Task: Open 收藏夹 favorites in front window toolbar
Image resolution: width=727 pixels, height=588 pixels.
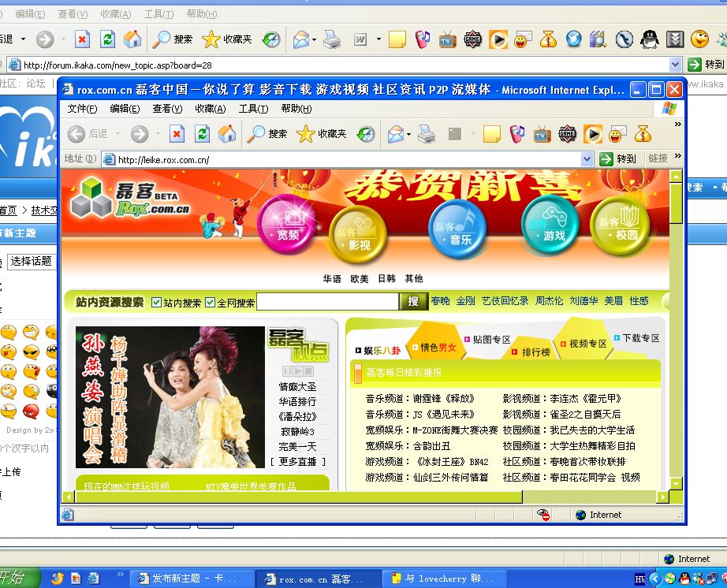Action: pos(321,134)
